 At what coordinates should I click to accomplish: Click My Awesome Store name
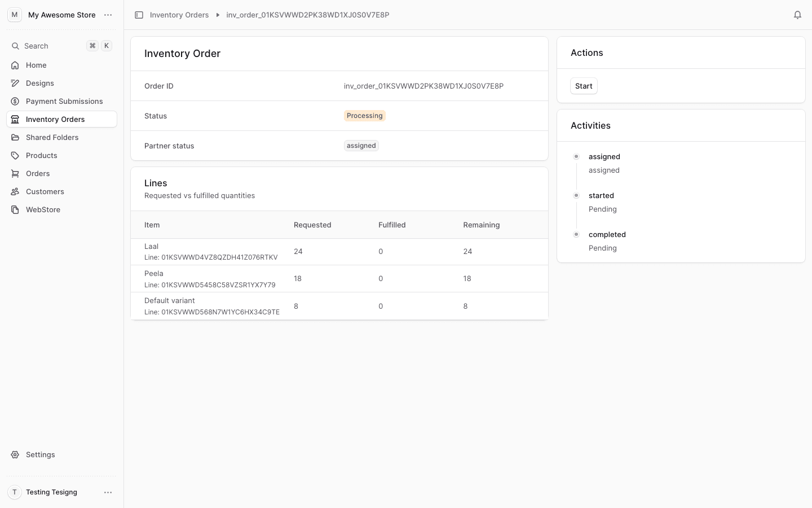[62, 15]
